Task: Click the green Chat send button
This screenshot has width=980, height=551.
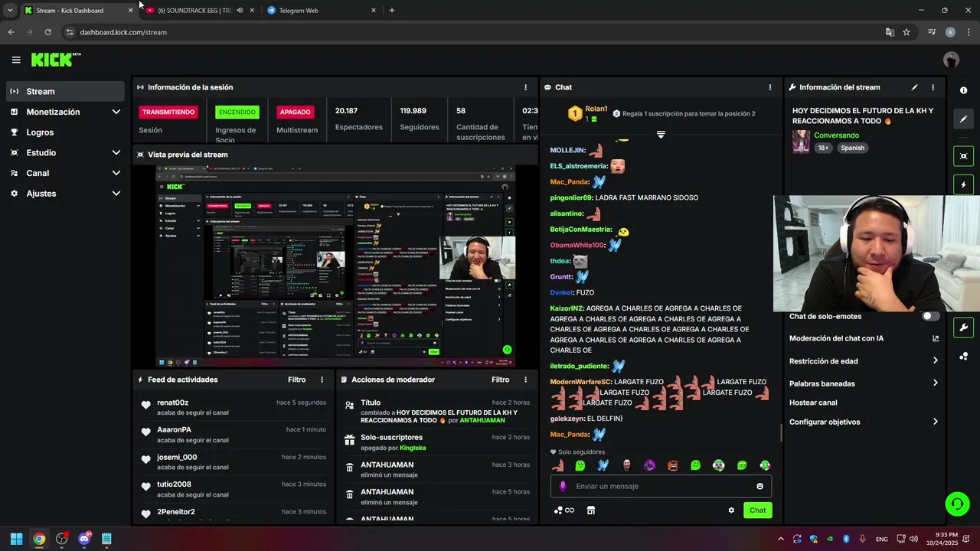Action: [757, 510]
